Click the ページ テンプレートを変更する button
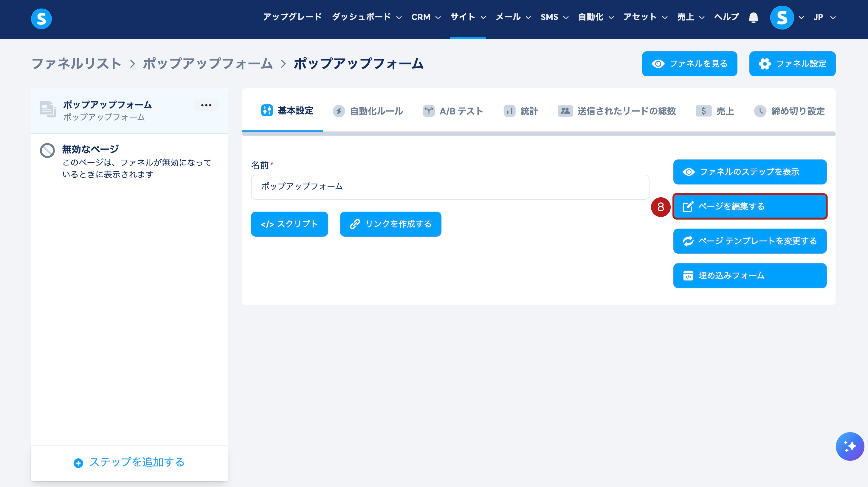This screenshot has width=868, height=487. [x=750, y=241]
